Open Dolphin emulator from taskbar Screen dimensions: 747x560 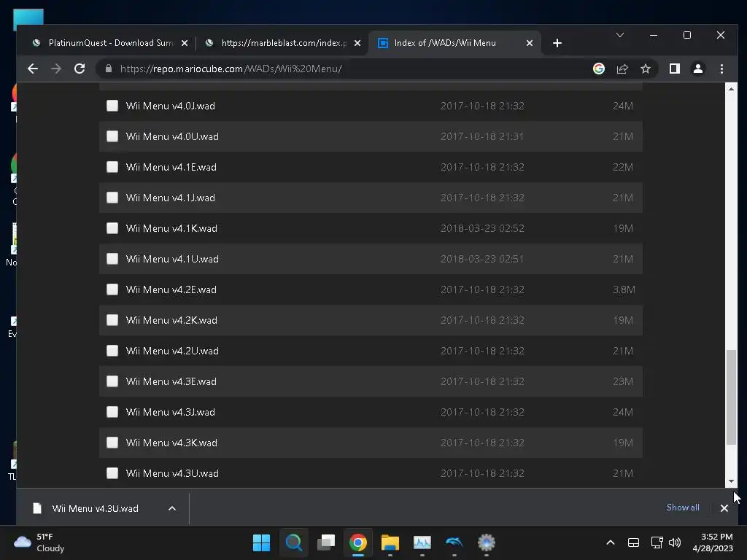454,542
